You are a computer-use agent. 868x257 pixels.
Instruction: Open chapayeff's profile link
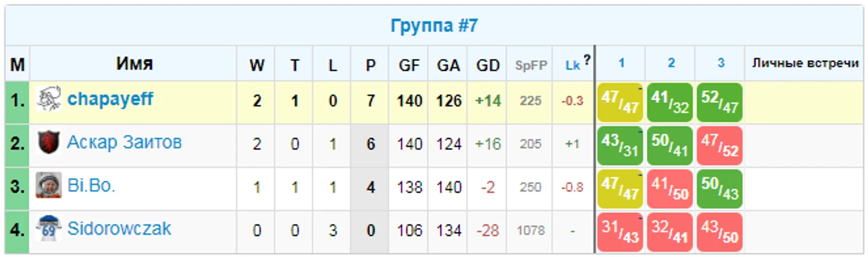110,99
